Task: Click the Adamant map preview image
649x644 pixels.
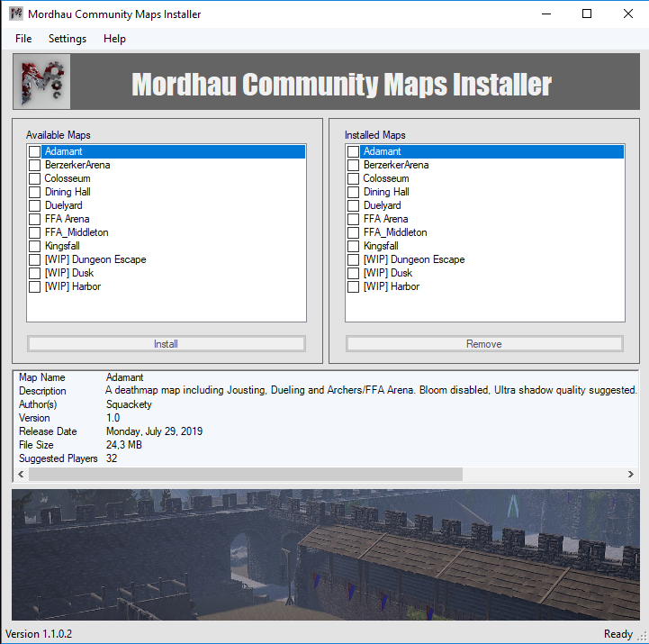Action: click(326, 555)
